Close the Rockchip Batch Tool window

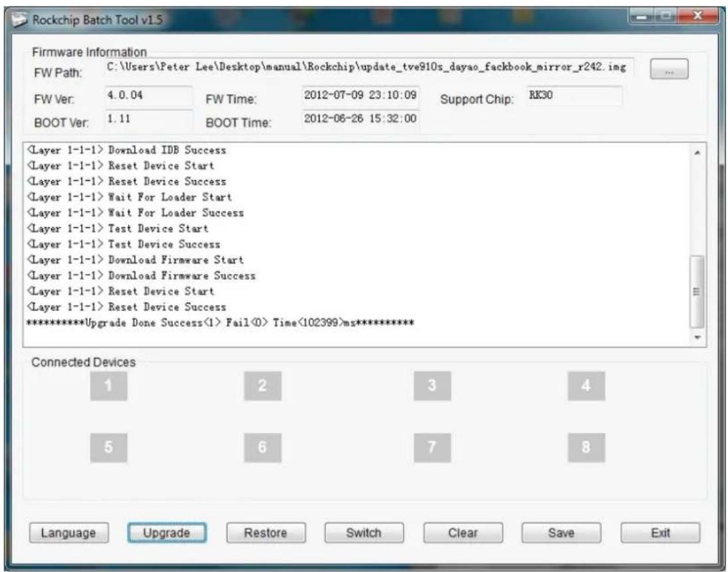(697, 16)
